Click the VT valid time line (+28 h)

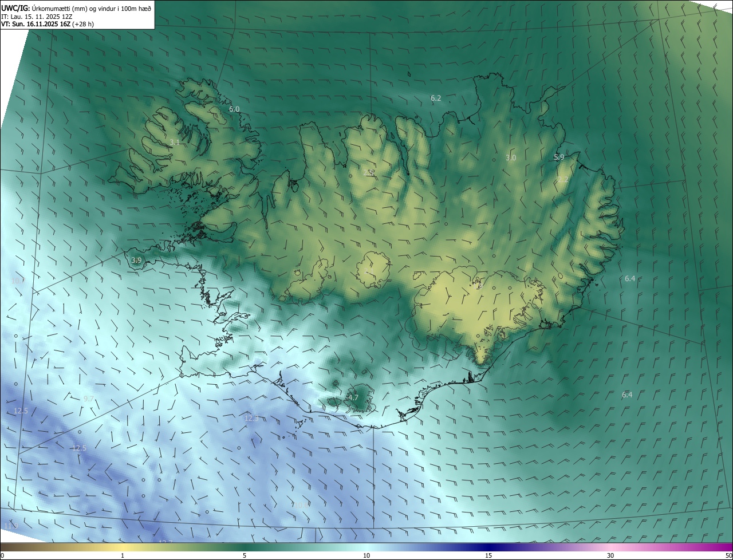click(48, 24)
